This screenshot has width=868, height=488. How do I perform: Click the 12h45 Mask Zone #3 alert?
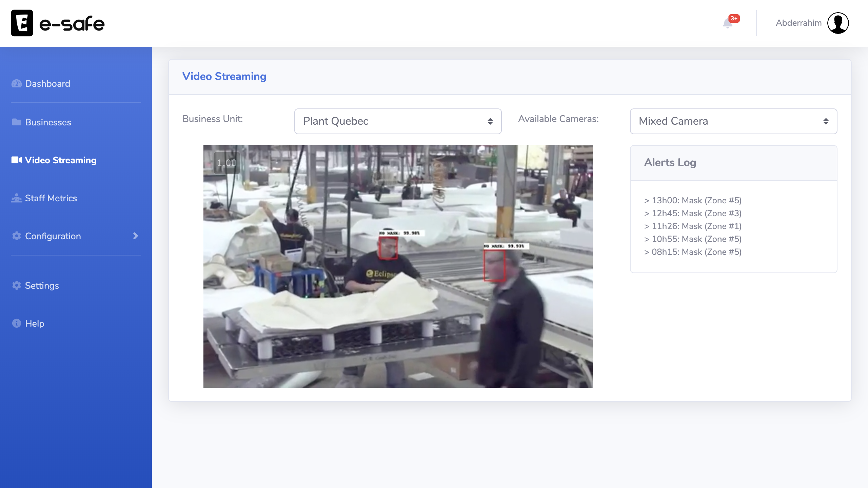[x=693, y=213]
